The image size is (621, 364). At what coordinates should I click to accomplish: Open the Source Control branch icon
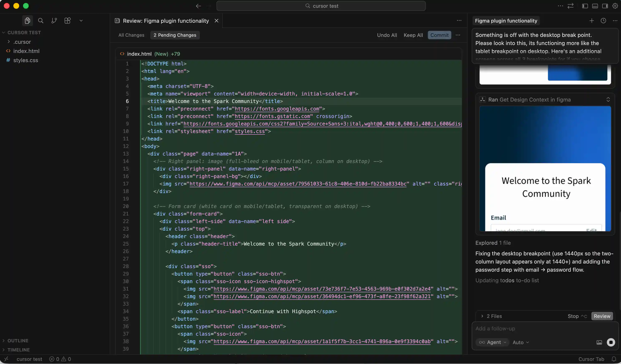click(54, 21)
